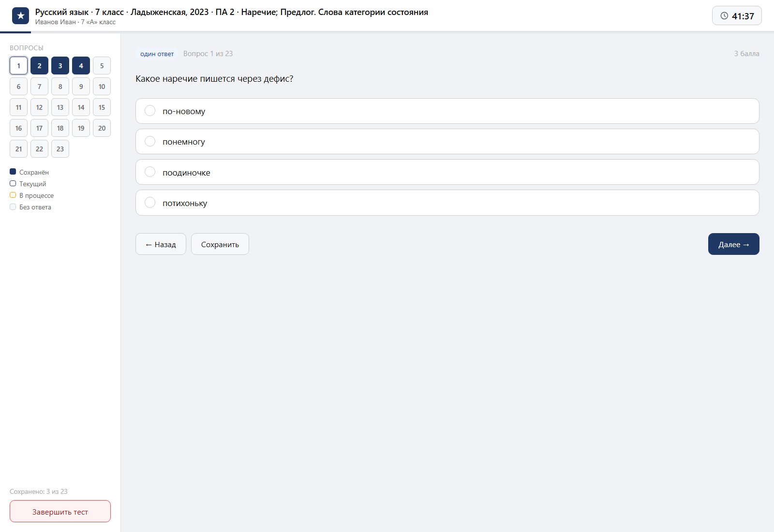Click the 'один ответ' badge
The width and height of the screenshot is (774, 532).
click(157, 54)
